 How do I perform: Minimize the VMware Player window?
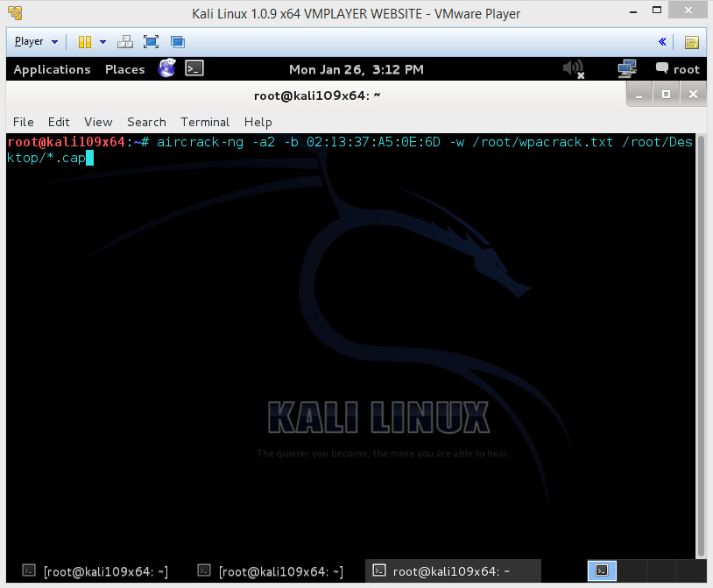[633, 12]
